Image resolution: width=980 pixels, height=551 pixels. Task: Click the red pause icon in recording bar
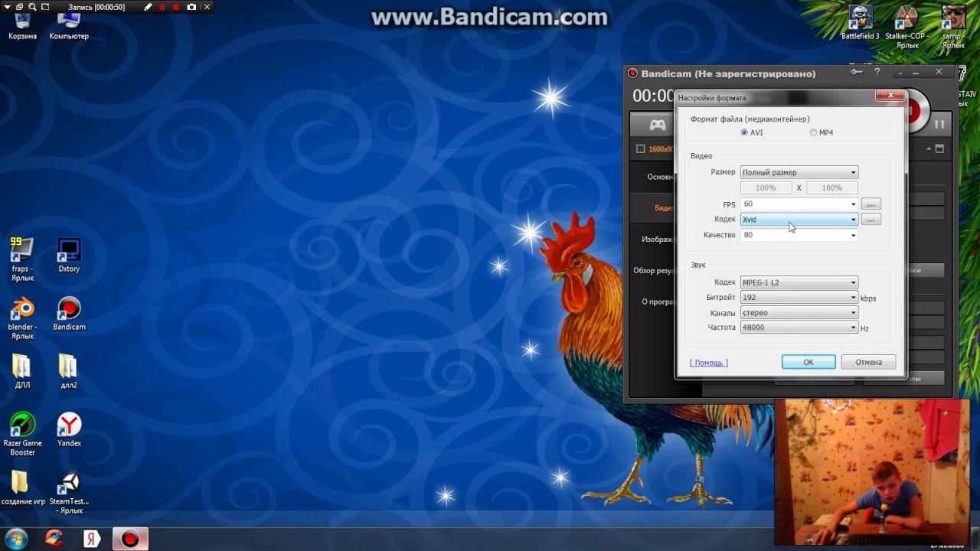[162, 7]
